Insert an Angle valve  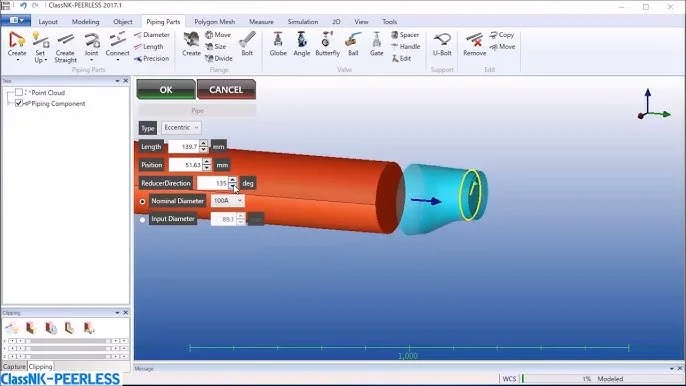tap(301, 43)
